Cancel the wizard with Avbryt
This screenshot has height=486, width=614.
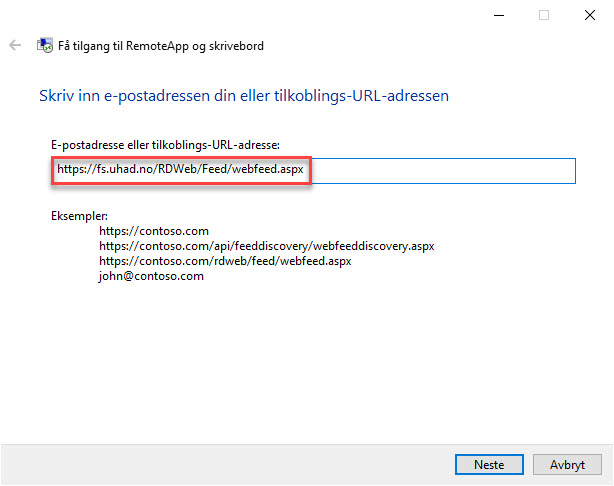pyautogui.click(x=567, y=464)
